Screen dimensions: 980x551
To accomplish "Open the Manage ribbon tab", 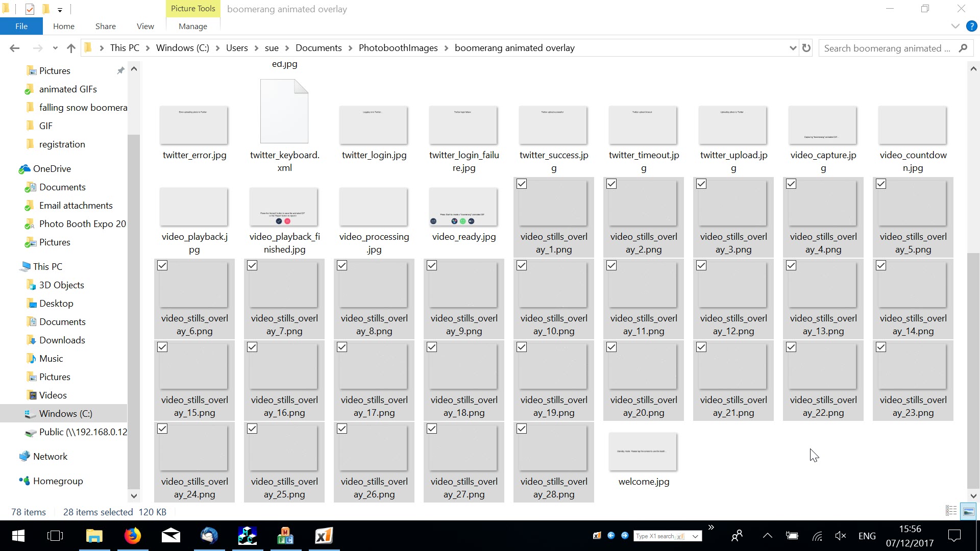I will pos(193,26).
